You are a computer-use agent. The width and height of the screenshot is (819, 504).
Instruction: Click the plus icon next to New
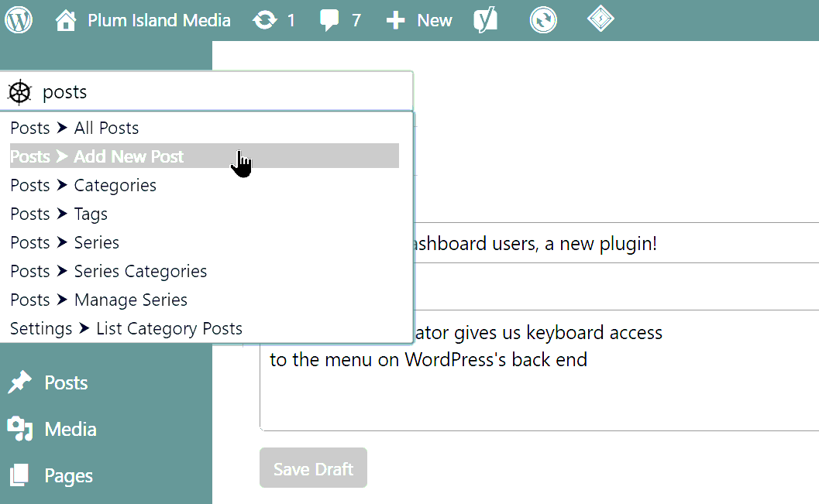coord(395,20)
